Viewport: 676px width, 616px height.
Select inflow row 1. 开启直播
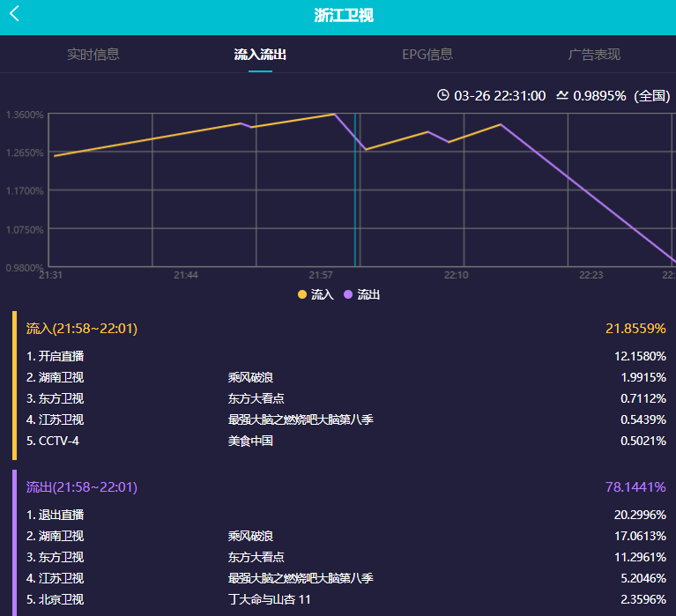coord(346,356)
